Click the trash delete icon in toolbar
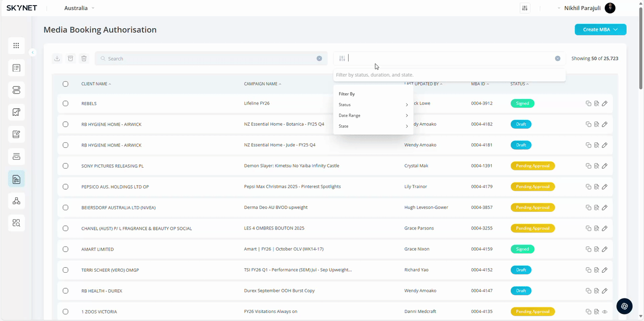 tap(84, 58)
